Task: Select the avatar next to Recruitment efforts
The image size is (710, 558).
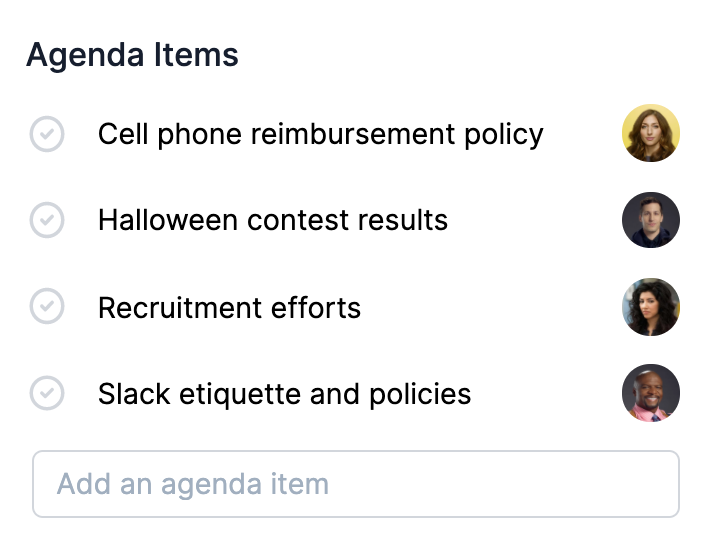Action: [651, 307]
